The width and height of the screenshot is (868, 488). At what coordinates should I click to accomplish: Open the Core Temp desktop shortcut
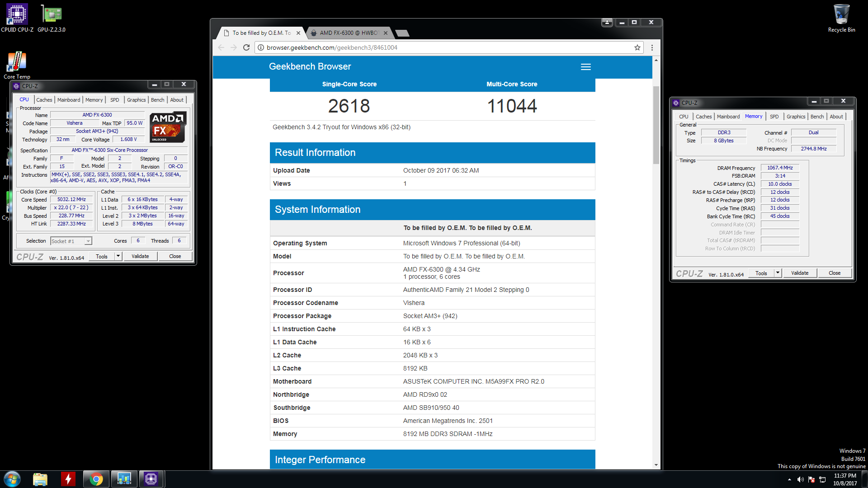[17, 65]
